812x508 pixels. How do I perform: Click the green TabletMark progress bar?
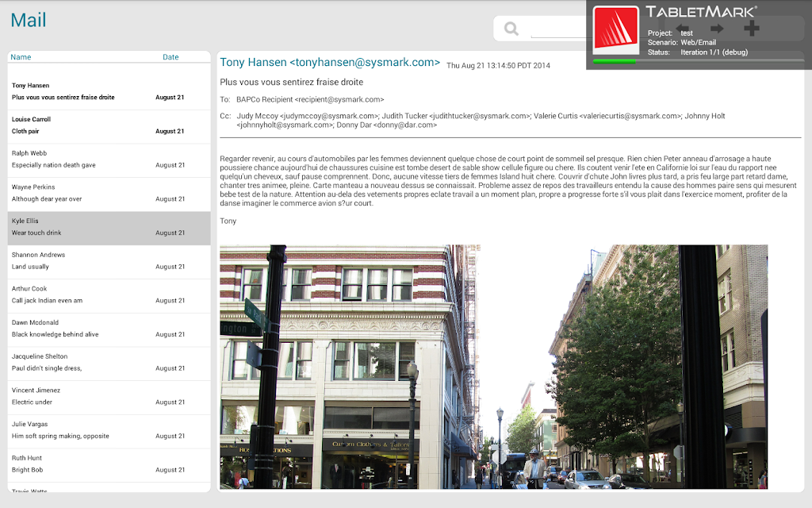tap(615, 61)
